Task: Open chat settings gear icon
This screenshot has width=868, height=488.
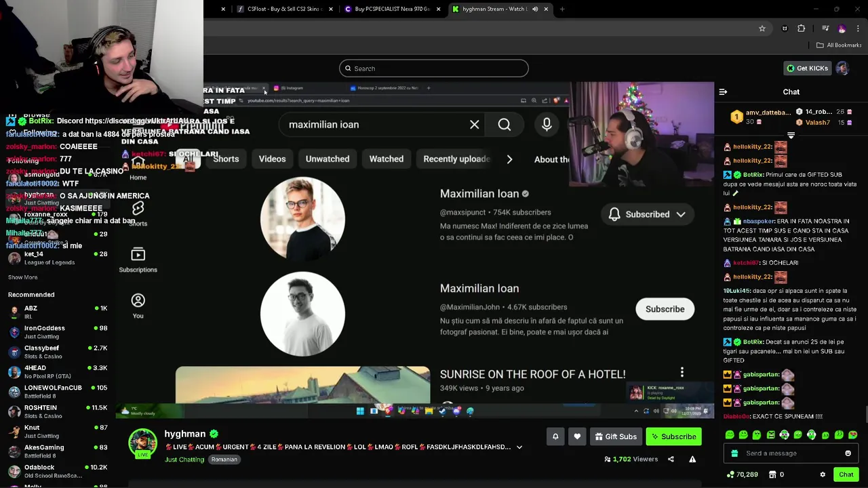Action: [823, 474]
